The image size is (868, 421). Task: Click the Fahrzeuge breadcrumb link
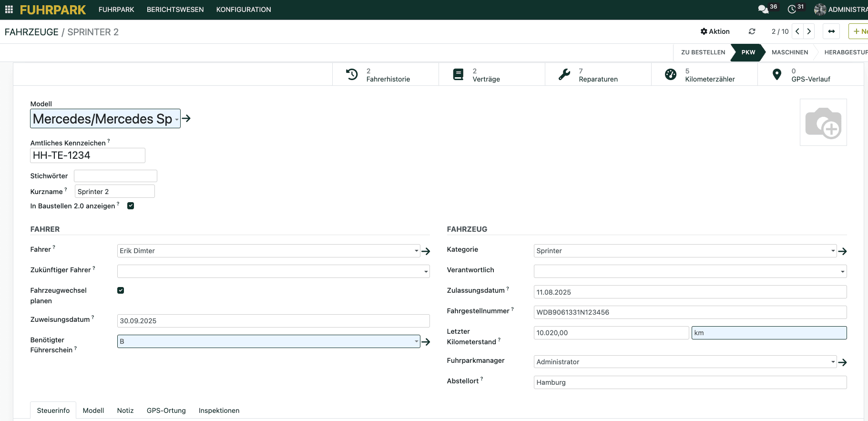[31, 32]
